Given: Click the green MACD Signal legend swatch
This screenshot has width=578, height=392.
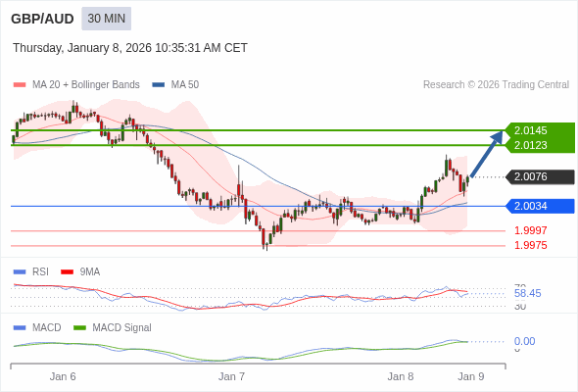Looking at the screenshot, I should [79, 328].
